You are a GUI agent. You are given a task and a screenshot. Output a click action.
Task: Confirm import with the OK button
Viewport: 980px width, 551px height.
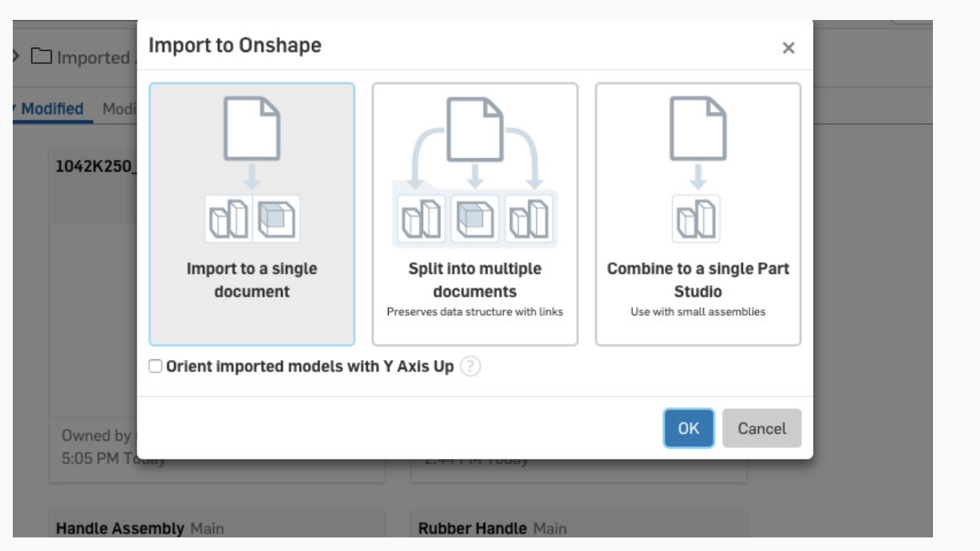(689, 428)
